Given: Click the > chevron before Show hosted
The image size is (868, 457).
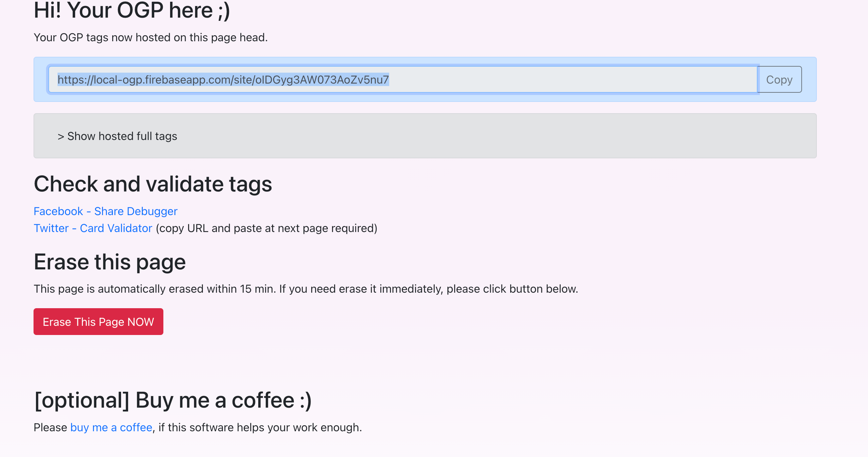Looking at the screenshot, I should point(61,136).
